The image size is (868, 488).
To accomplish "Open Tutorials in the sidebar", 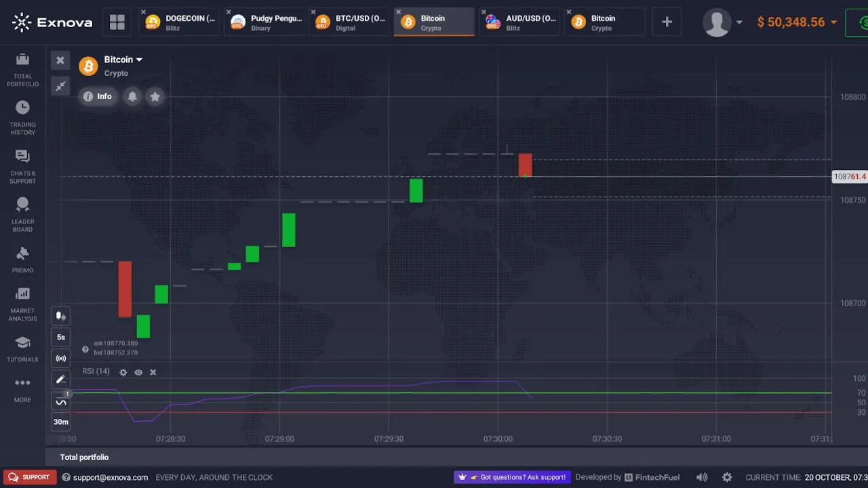I will [x=22, y=349].
